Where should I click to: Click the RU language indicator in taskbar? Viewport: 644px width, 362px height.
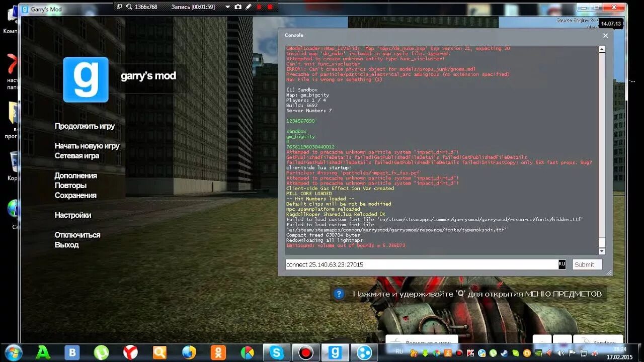(x=399, y=352)
